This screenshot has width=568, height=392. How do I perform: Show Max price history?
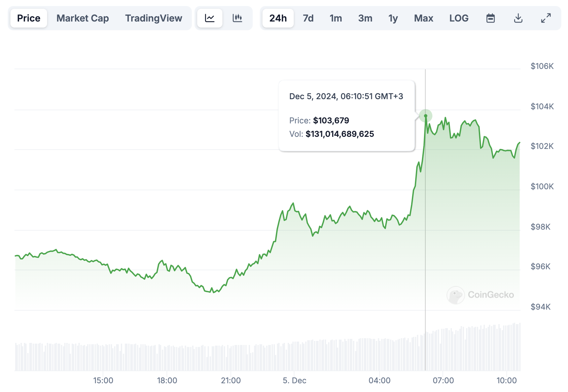423,18
